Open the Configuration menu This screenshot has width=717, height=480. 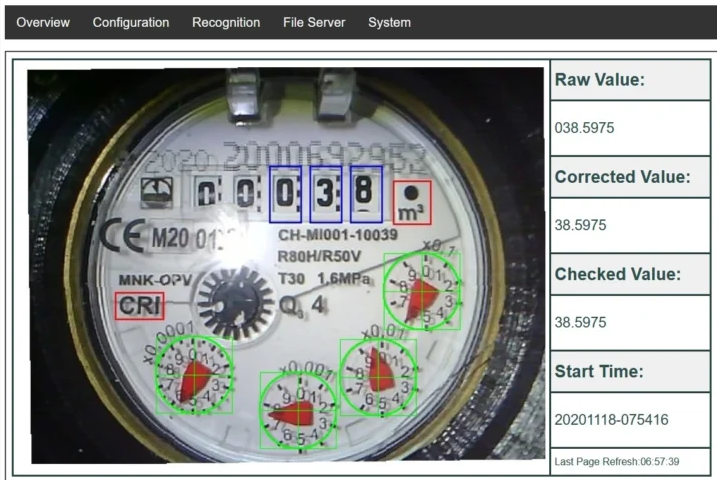(x=130, y=23)
